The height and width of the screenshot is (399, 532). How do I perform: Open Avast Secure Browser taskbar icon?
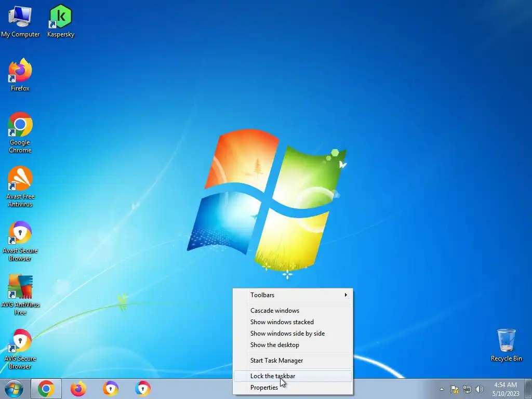tap(111, 389)
